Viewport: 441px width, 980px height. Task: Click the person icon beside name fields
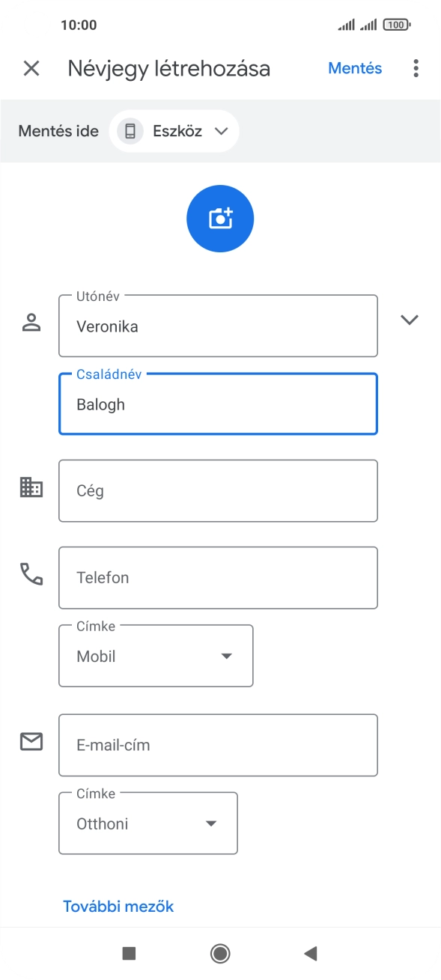(x=31, y=322)
